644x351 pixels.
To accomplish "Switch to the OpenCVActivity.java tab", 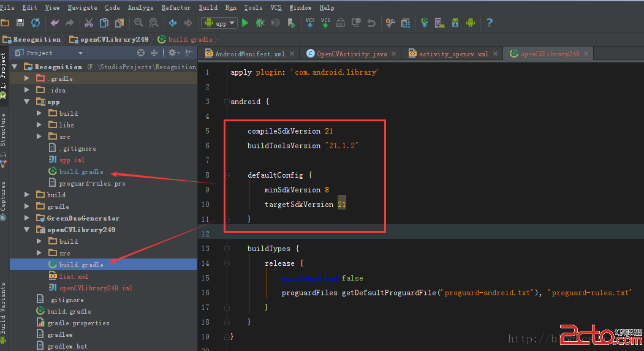I will pyautogui.click(x=351, y=54).
